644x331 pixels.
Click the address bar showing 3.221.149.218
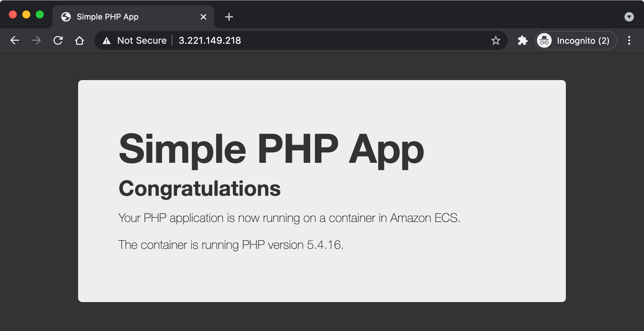(x=301, y=40)
